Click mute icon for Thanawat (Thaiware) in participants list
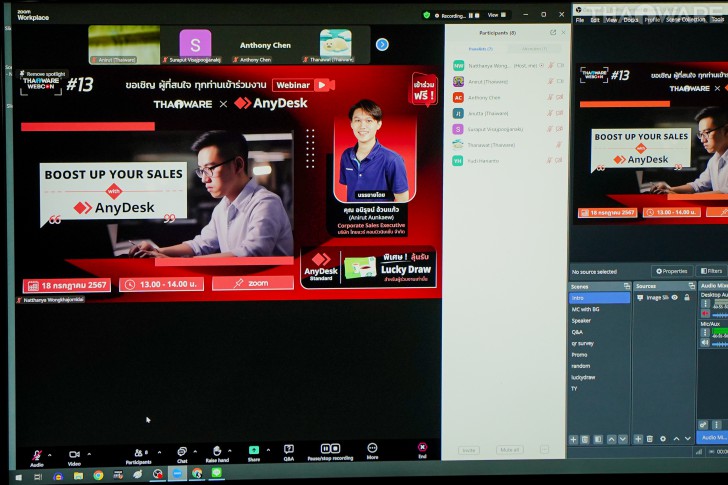Screen dimensions: 728x485 click(559, 145)
